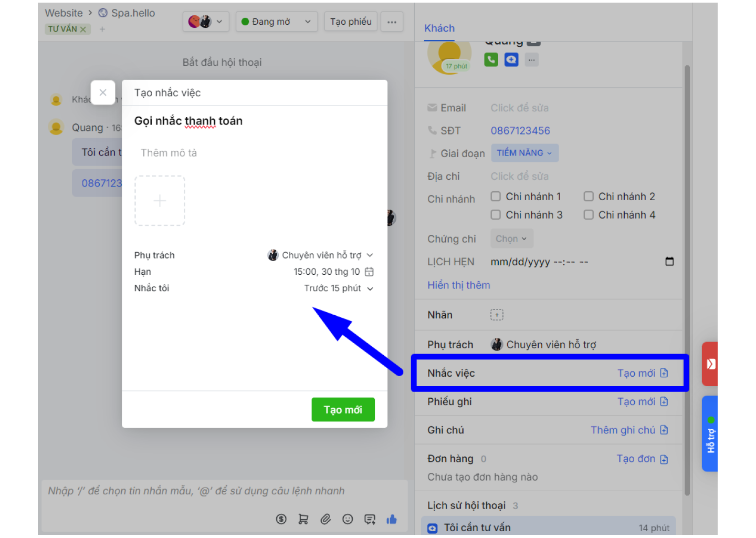
Task: Click the paperclip attachment icon
Action: pos(325,519)
